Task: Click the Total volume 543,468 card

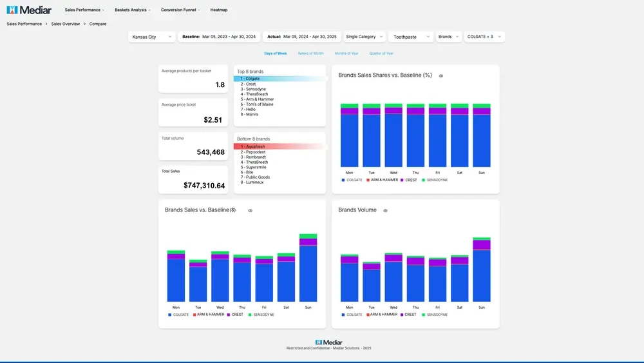Action: click(x=193, y=146)
